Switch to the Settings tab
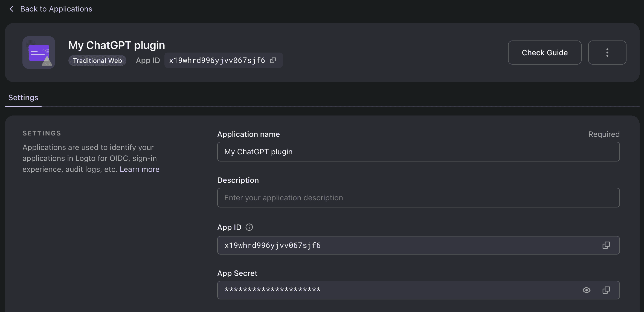 tap(23, 97)
